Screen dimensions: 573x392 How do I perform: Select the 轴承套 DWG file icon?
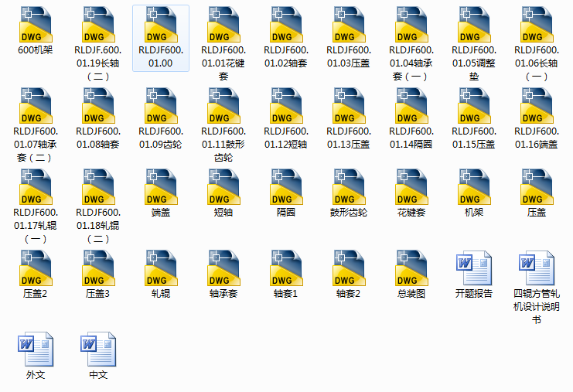(x=223, y=268)
